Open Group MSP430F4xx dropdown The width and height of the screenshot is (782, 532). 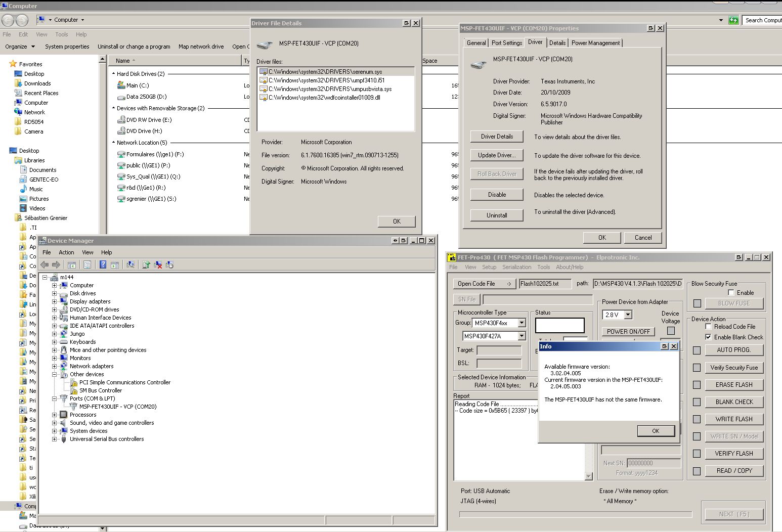[x=522, y=323]
